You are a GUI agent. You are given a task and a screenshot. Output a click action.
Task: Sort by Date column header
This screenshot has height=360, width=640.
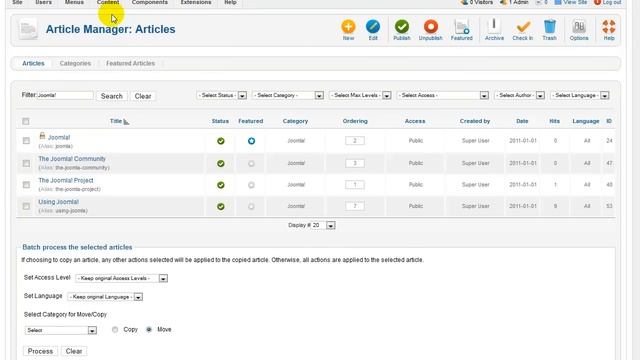coord(522,121)
